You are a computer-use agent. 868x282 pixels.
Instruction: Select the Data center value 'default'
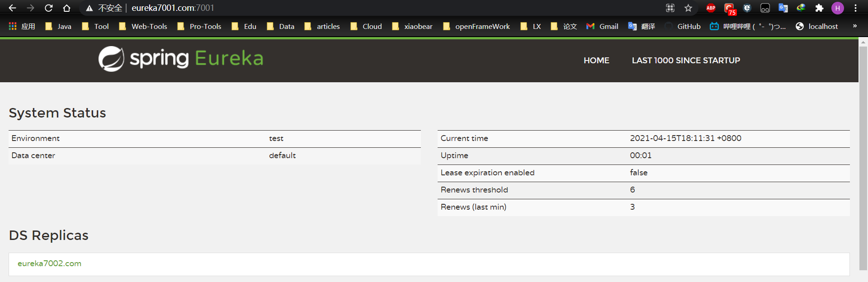pos(282,155)
